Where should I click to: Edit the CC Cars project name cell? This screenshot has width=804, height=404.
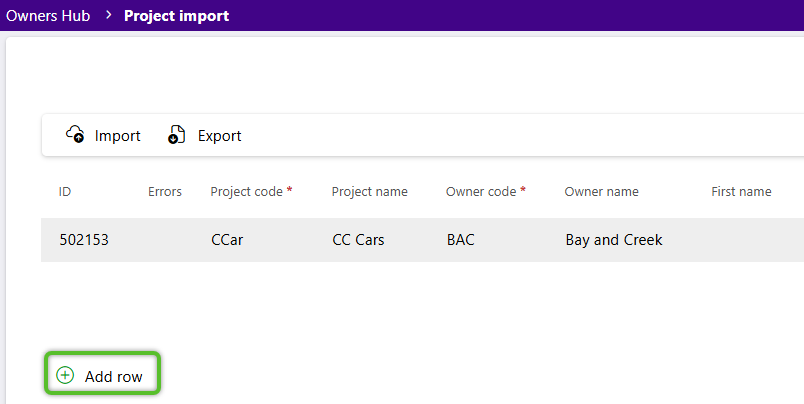point(358,240)
